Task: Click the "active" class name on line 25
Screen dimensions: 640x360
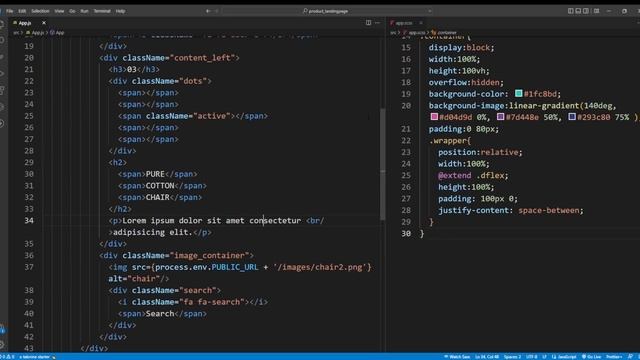Action: [x=212, y=116]
